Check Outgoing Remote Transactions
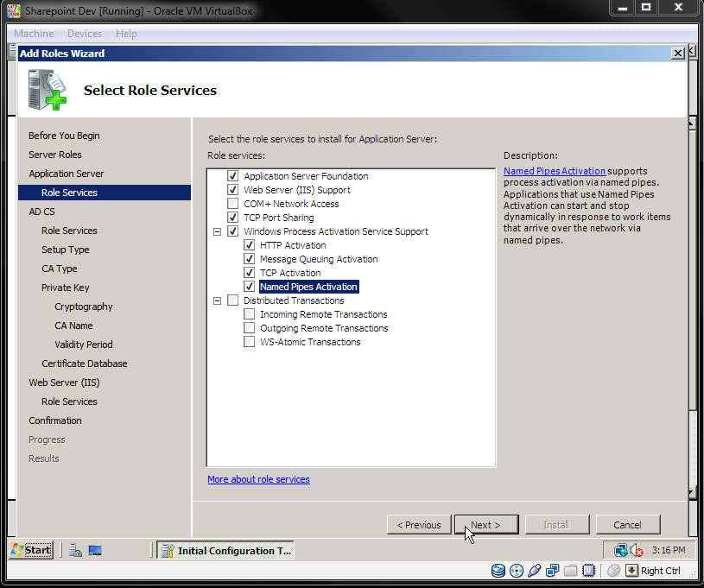704x588 pixels. (249, 328)
